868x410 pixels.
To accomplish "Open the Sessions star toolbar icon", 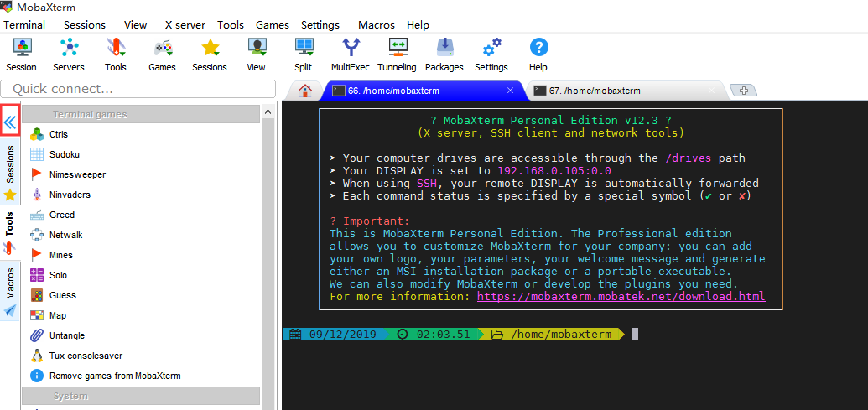I will 210,54.
